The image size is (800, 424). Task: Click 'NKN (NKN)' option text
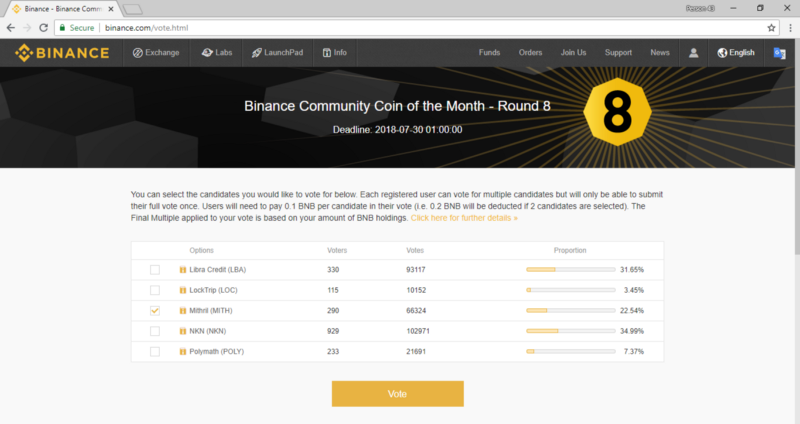pos(208,331)
